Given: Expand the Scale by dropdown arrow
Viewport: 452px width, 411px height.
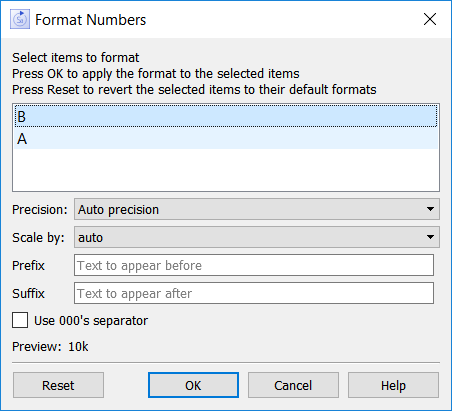Looking at the screenshot, I should (x=430, y=237).
